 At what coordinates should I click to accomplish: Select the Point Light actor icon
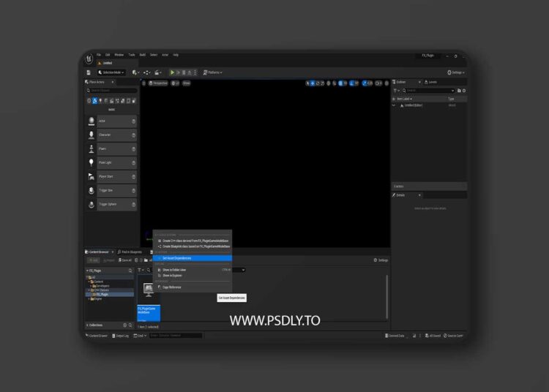click(91, 162)
